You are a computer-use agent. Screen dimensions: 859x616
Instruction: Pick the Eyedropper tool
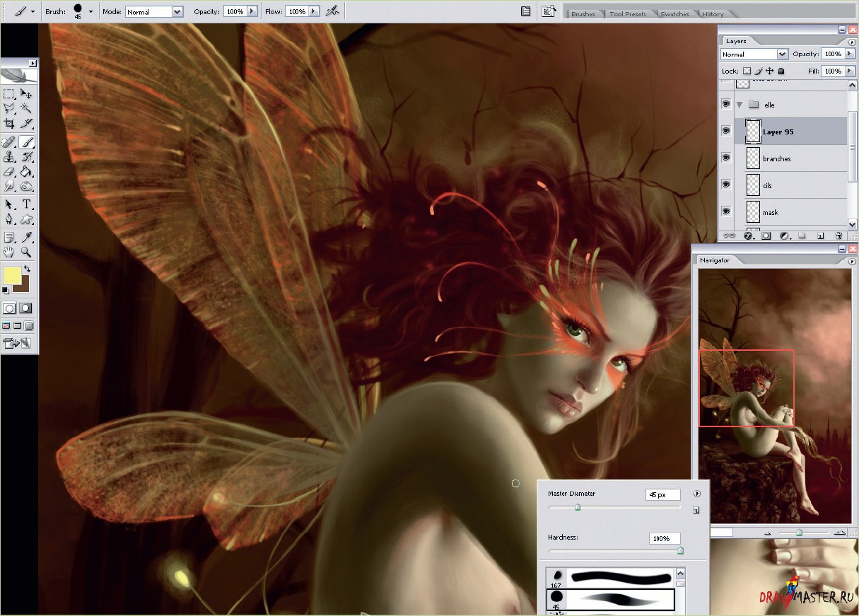click(27, 238)
